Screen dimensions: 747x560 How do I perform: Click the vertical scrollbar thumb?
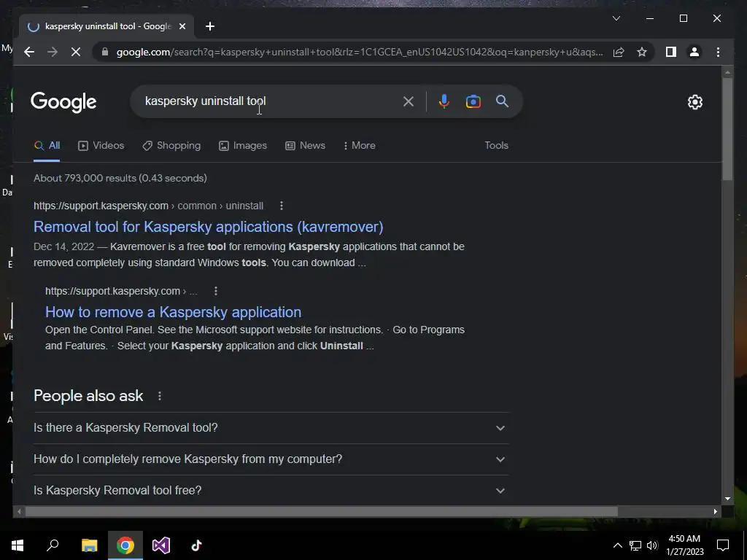(x=727, y=129)
